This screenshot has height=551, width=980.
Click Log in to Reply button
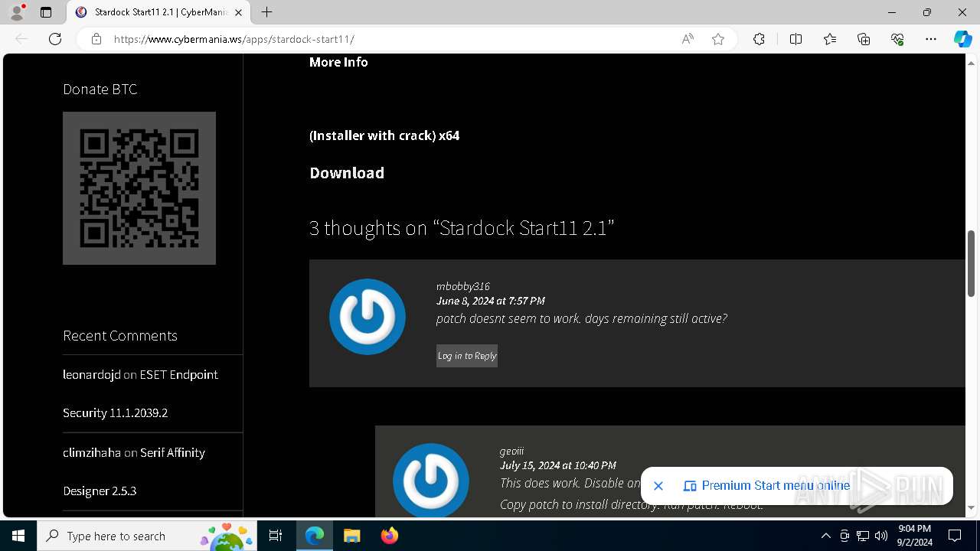point(467,356)
